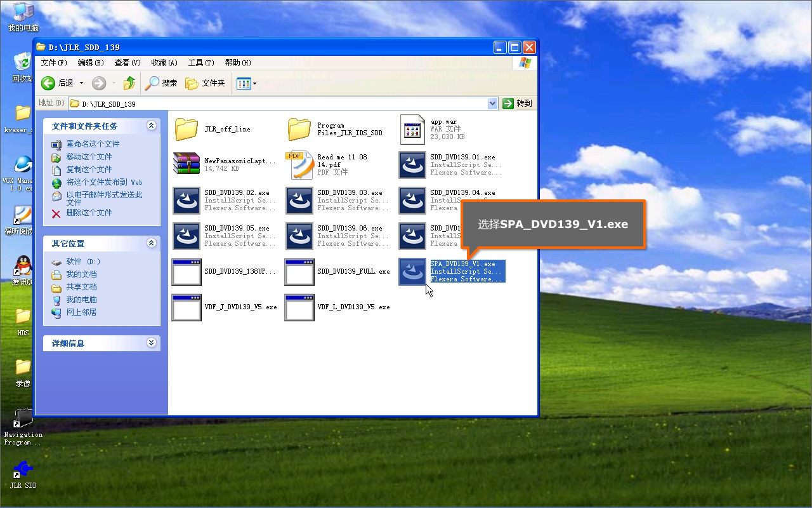Select the SDD_DVD139.01.exe installer icon
Image resolution: width=812 pixels, height=508 pixels.
click(412, 165)
